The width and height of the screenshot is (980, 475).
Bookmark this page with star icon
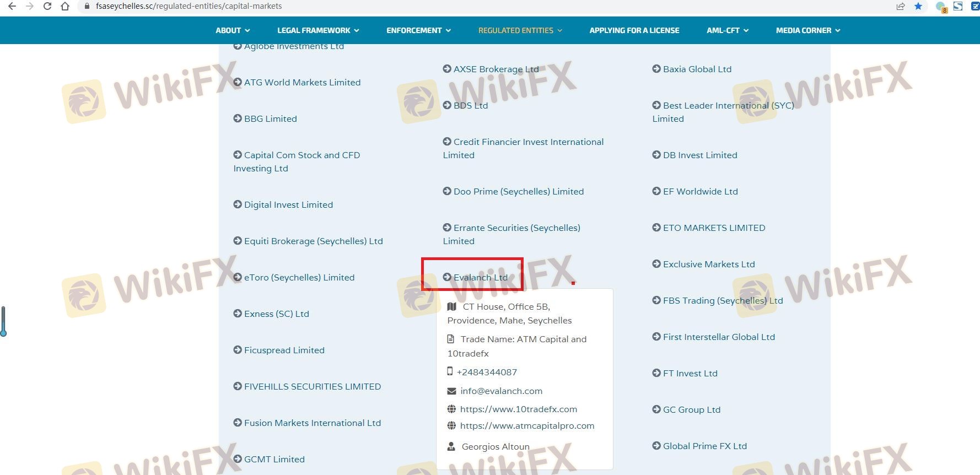[x=918, y=7]
